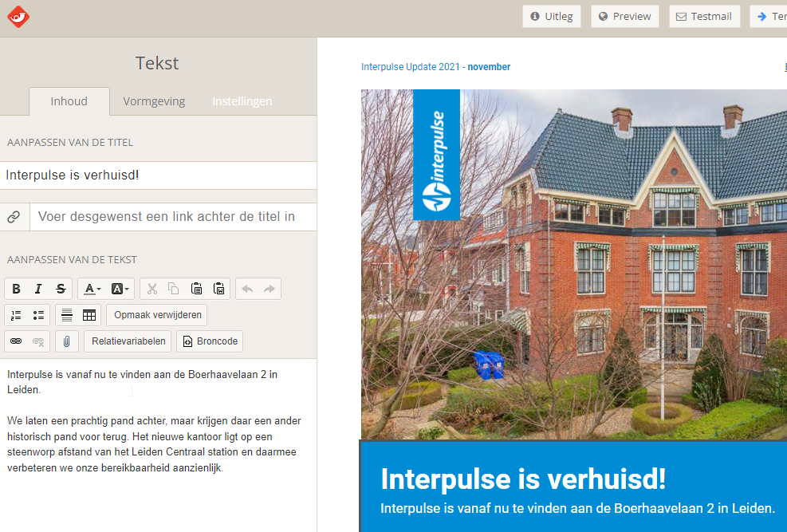Open the Broncode source view
Viewport: 787px width, 532px height.
(x=210, y=341)
